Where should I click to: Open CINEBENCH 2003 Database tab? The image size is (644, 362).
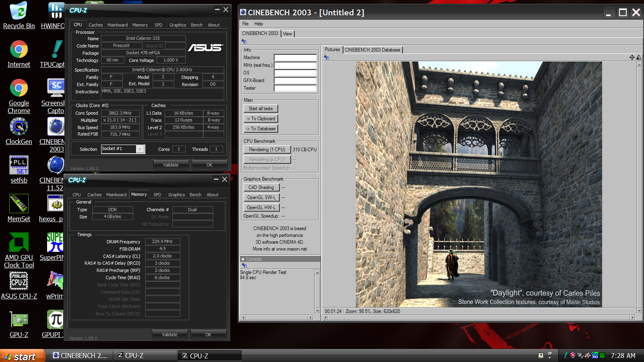372,50
